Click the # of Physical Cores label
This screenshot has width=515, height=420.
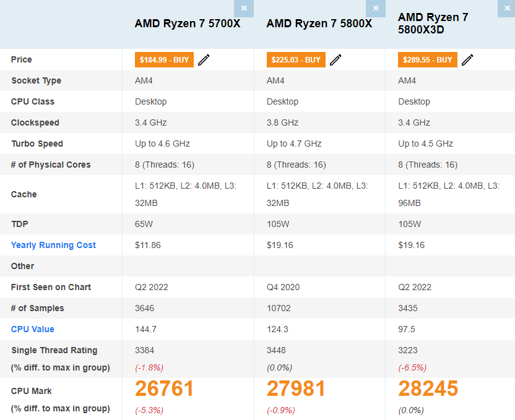click(51, 165)
